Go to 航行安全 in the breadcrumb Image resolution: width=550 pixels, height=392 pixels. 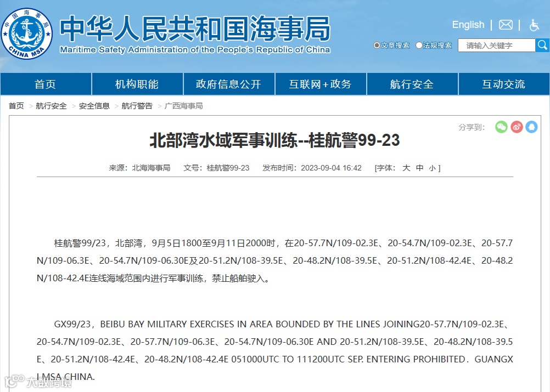(x=51, y=106)
